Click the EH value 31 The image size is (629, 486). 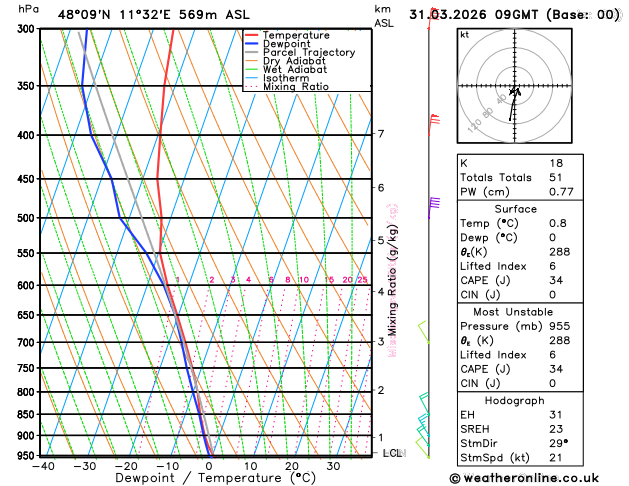(x=556, y=415)
